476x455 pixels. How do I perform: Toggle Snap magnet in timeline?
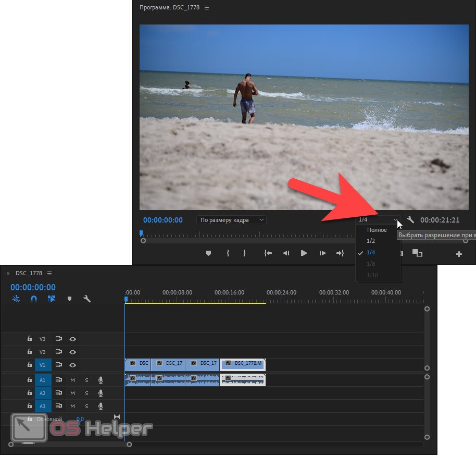pyautogui.click(x=34, y=299)
